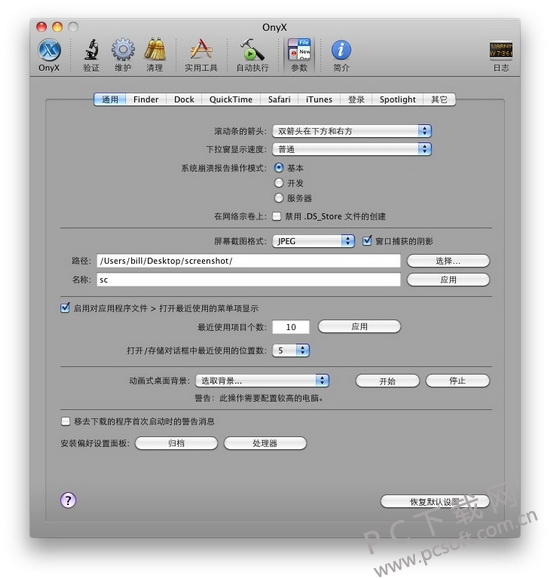Screen dimensions: 550x579
Task: Switch to the Spotlight tab
Action: tap(397, 99)
